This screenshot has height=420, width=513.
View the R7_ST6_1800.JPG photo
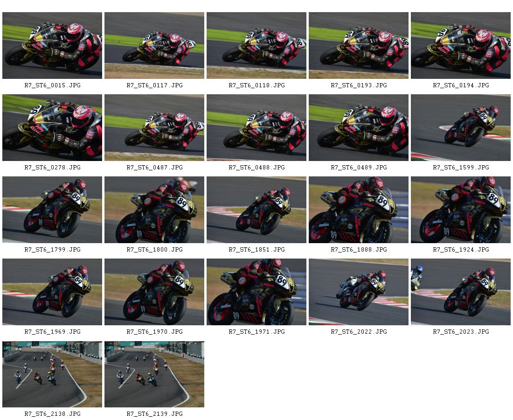click(x=154, y=210)
